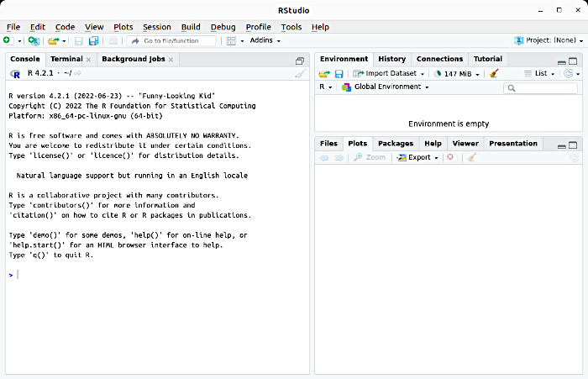Switch to the Console tab
588x379 pixels.
(25, 59)
